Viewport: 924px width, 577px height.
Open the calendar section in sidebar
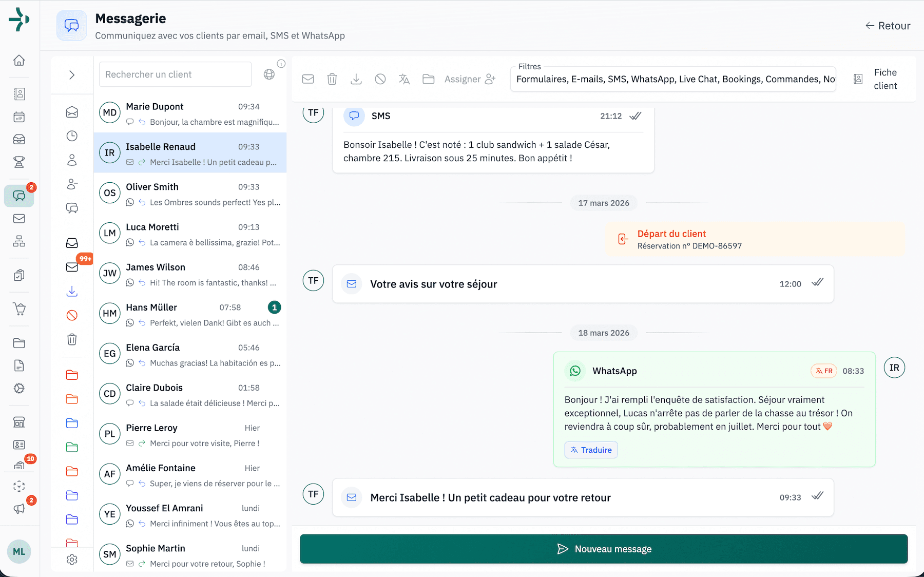(19, 117)
